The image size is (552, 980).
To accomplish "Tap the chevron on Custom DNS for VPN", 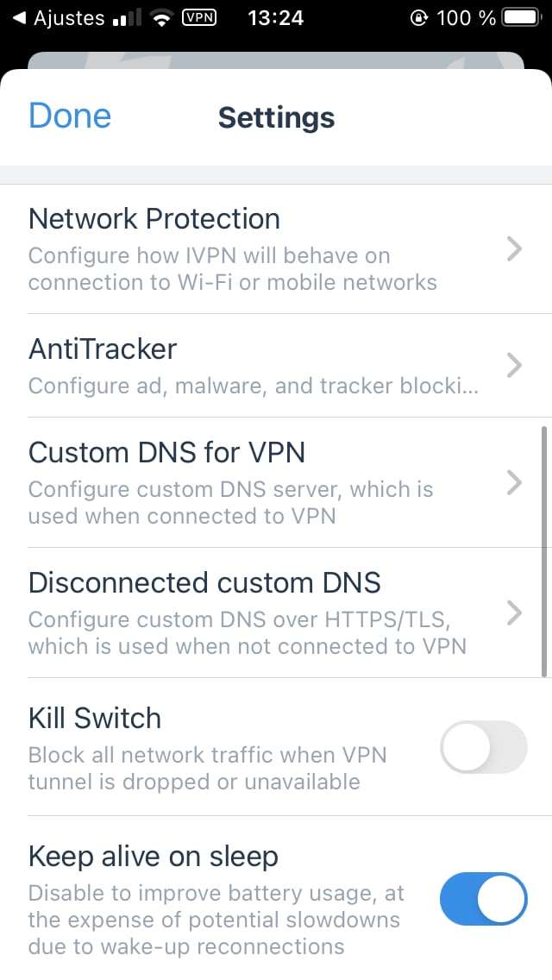I will pyautogui.click(x=515, y=483).
